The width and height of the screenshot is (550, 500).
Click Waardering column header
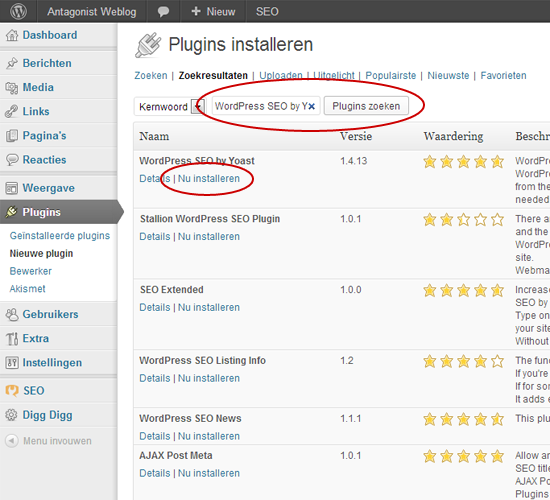[453, 136]
